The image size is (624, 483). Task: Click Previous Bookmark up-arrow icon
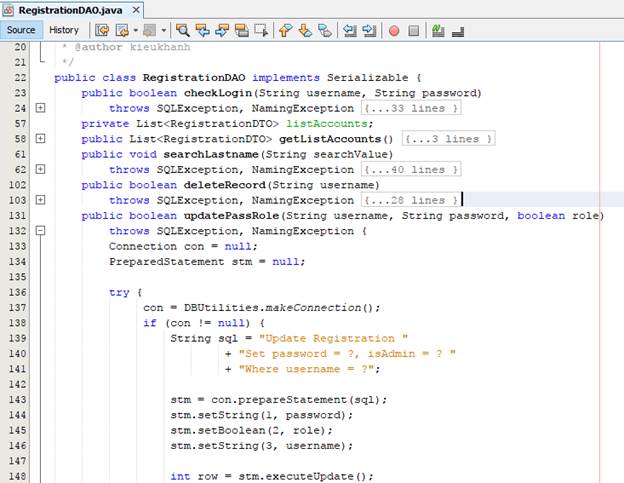(x=285, y=30)
